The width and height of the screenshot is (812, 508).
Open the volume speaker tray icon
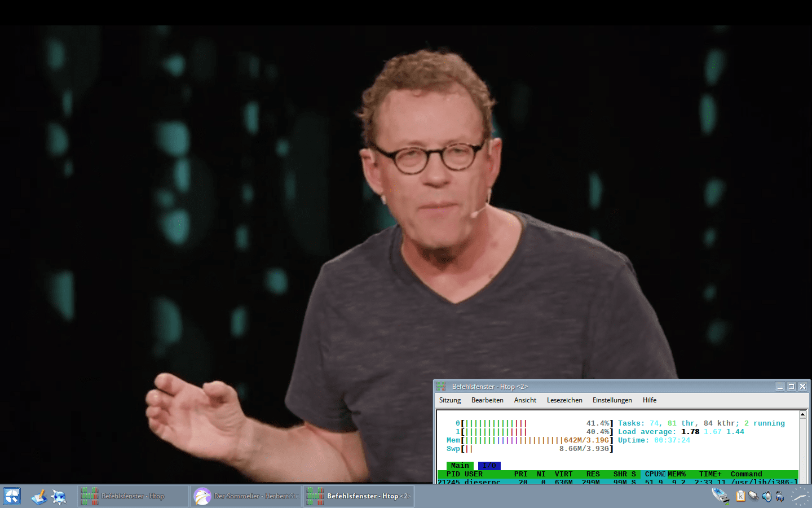click(x=767, y=496)
